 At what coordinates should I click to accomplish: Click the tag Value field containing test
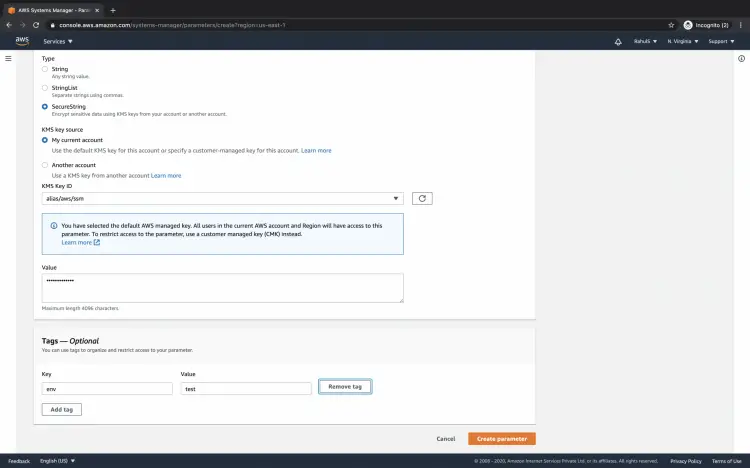point(246,389)
